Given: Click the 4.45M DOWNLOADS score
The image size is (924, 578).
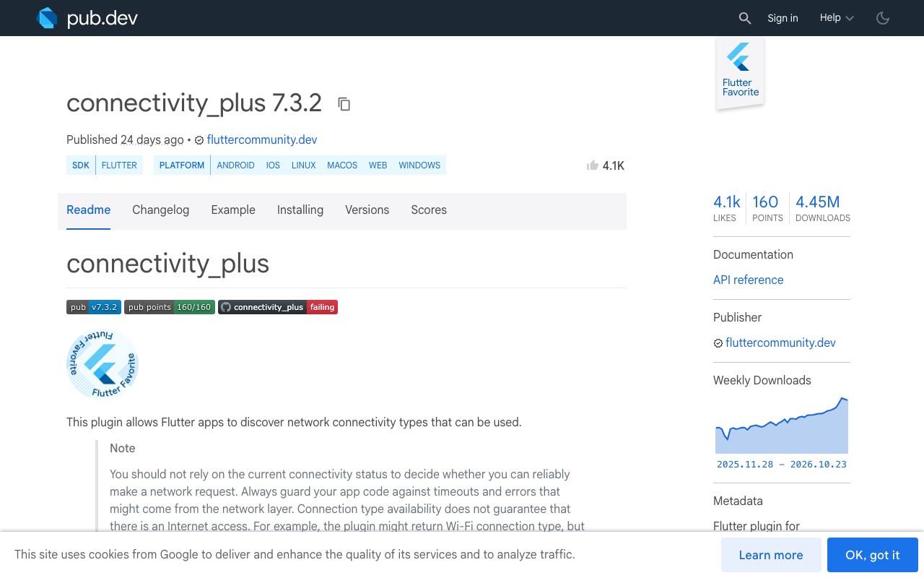Looking at the screenshot, I should (823, 208).
